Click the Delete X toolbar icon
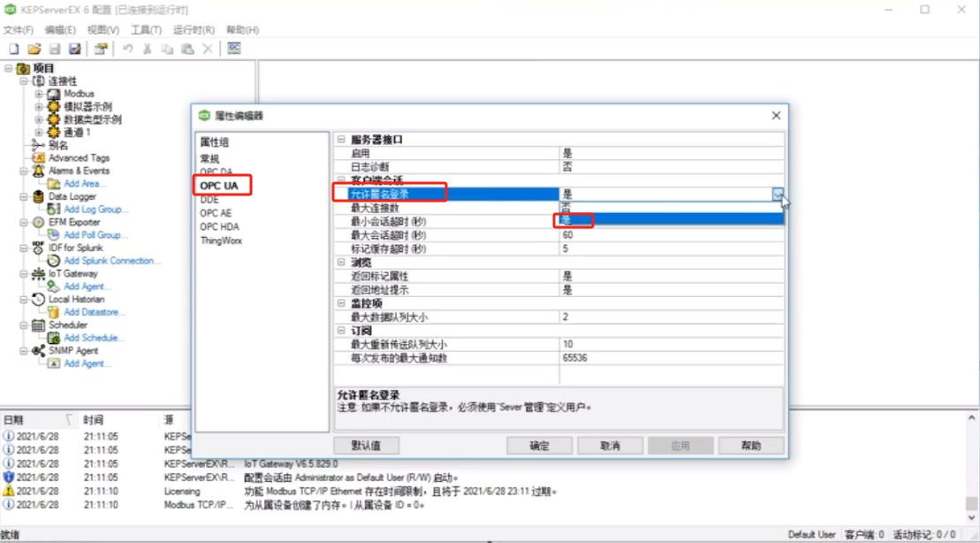980x543 pixels. coord(208,49)
